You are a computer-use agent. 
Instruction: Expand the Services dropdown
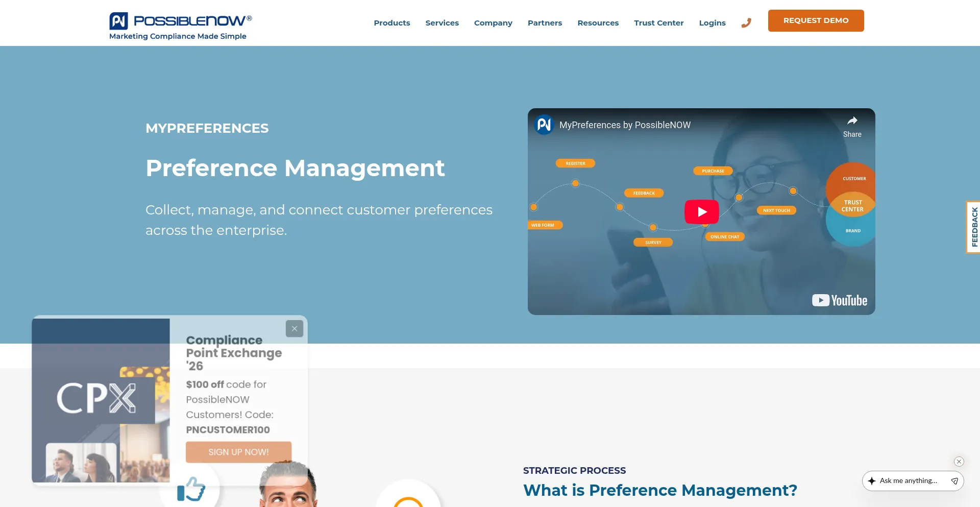[x=442, y=22]
